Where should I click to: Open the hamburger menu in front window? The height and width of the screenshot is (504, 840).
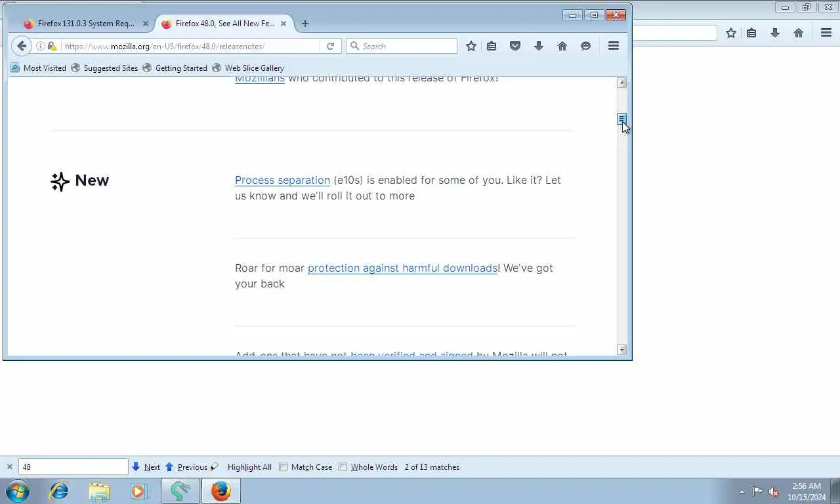(614, 46)
